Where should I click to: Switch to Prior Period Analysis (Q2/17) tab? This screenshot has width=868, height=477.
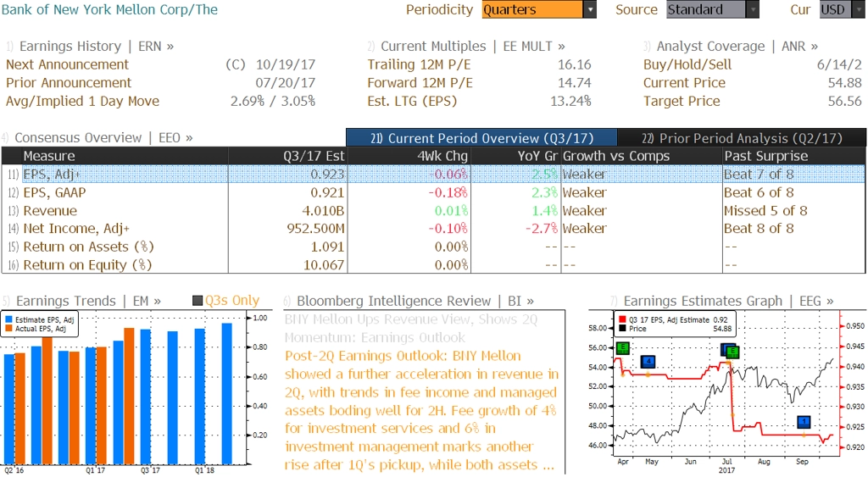(742, 138)
